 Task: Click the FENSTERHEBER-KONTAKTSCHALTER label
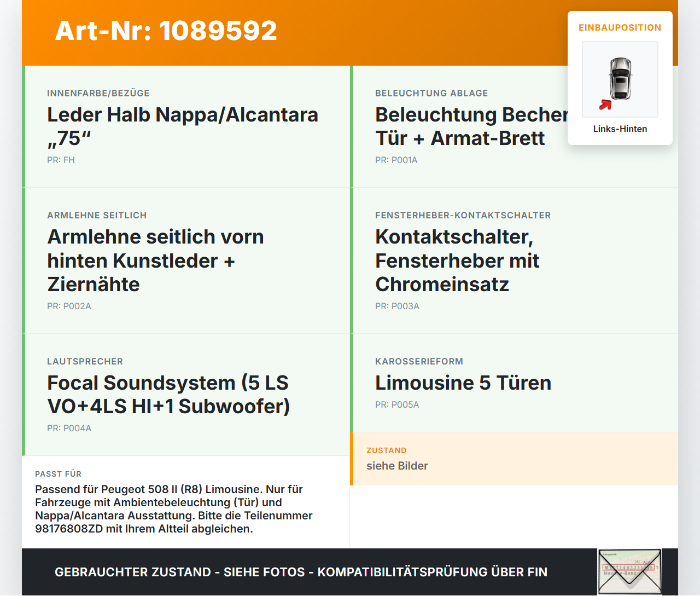463,215
